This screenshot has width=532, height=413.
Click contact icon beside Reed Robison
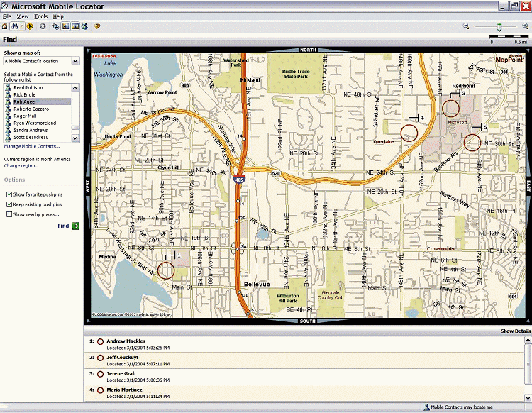8,87
